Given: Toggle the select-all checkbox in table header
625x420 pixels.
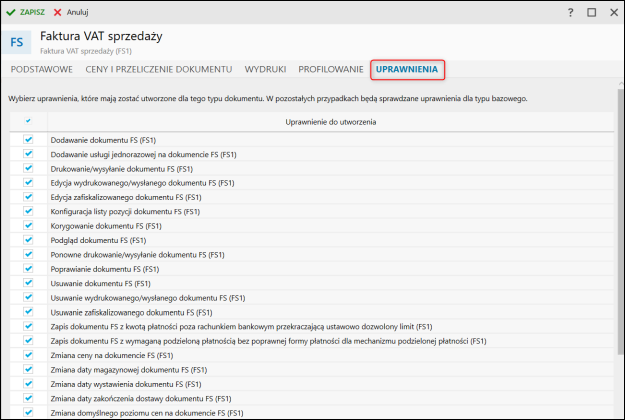Looking at the screenshot, I should click(x=28, y=121).
